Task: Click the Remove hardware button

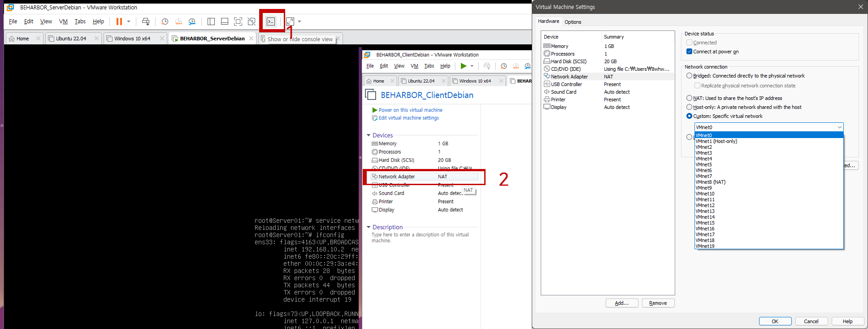Action: 658,303
